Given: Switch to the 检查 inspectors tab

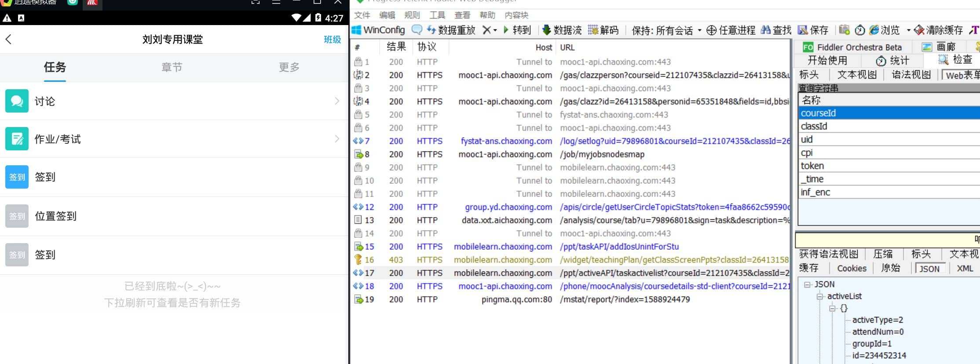Looking at the screenshot, I should pos(955,60).
